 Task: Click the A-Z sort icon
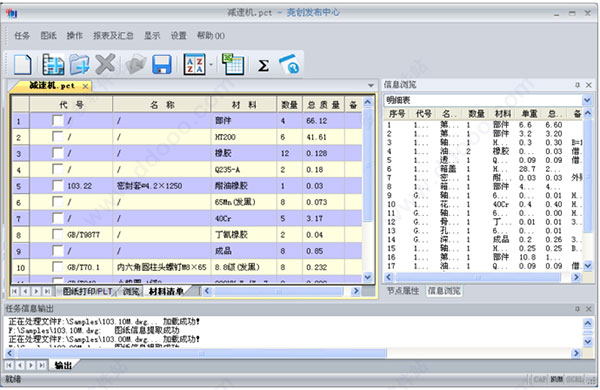[195, 64]
